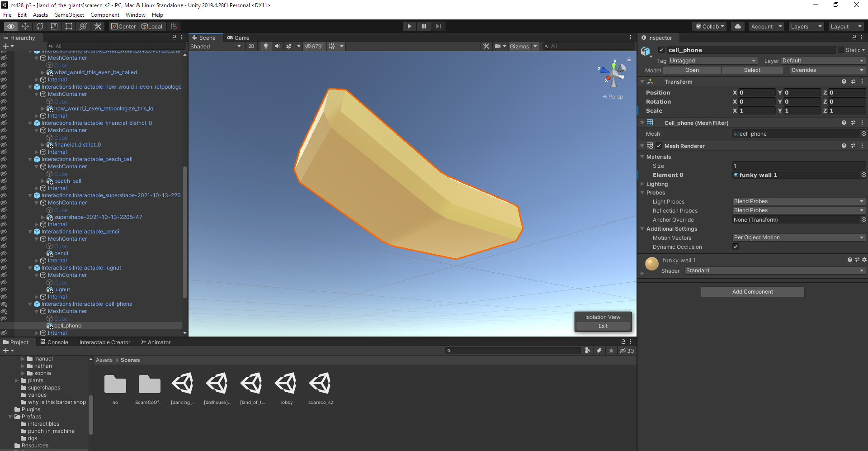This screenshot has height=451, width=868.
Task: Open the Window menu
Action: click(136, 15)
